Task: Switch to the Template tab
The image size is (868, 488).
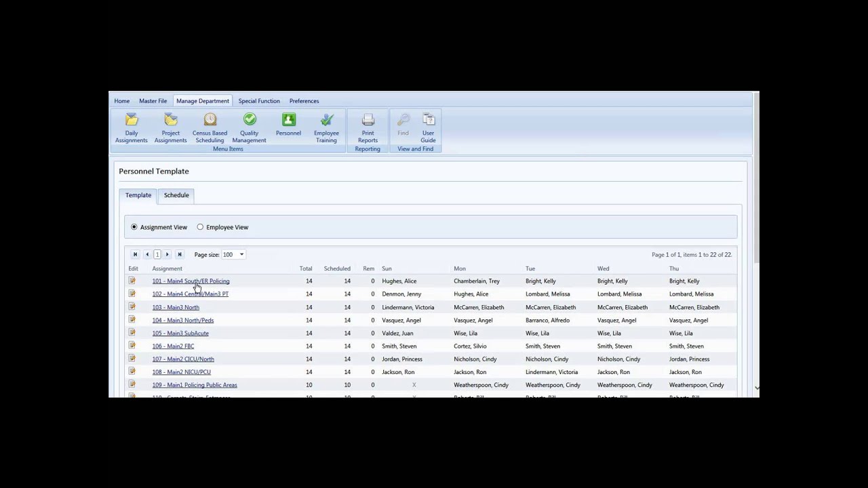Action: point(138,195)
